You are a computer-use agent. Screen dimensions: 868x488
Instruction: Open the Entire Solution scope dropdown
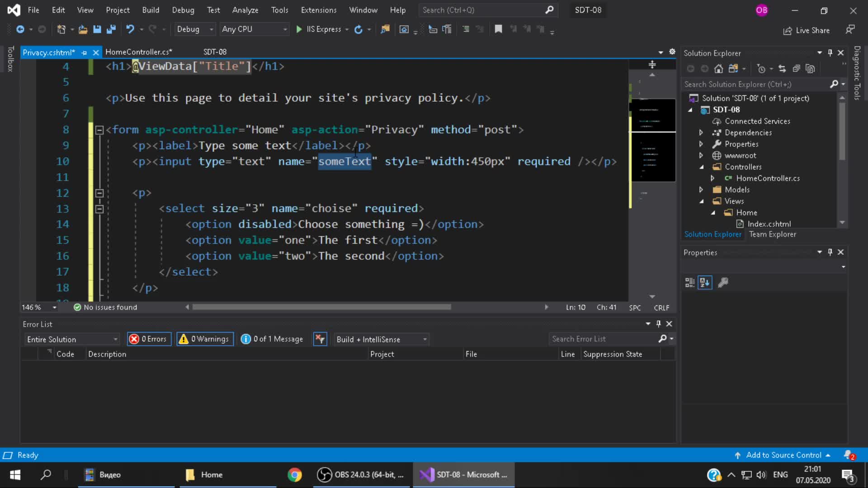pyautogui.click(x=72, y=339)
